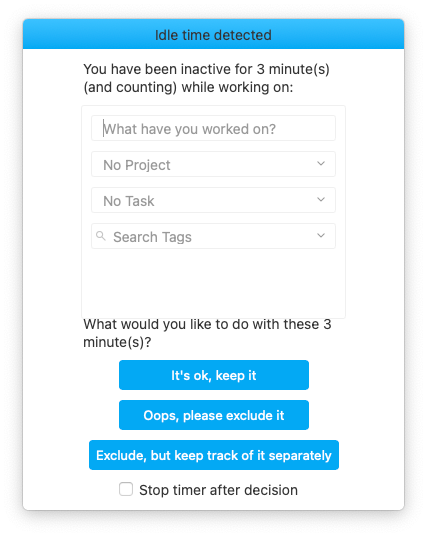Expand the No Task dropdown
This screenshot has height=537, width=427.
point(213,200)
